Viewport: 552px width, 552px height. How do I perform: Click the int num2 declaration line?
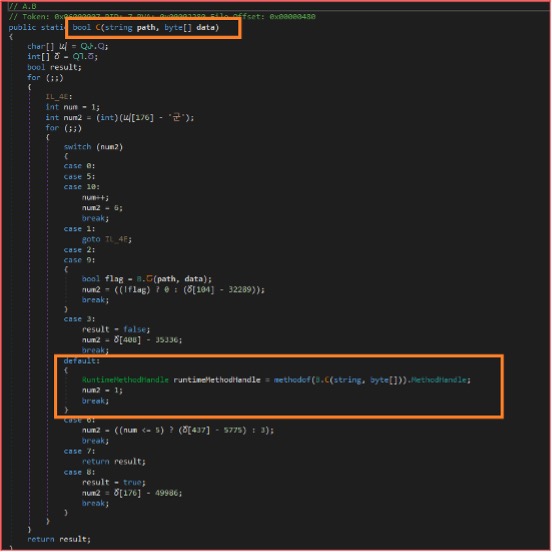120,118
